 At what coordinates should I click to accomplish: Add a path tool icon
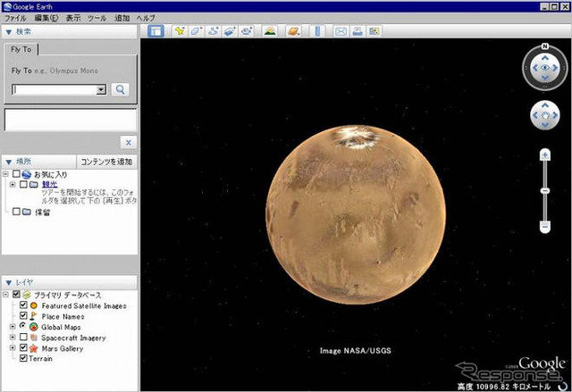tap(213, 31)
